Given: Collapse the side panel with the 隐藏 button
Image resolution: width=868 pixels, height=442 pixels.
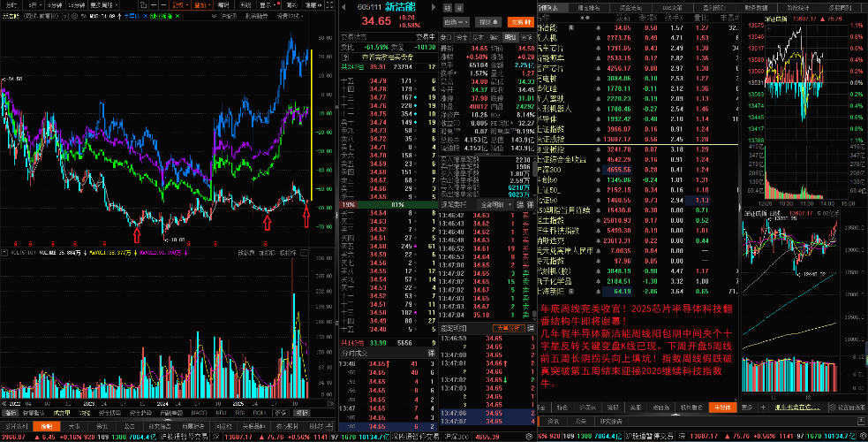Looking at the screenshot, I should click(313, 5).
